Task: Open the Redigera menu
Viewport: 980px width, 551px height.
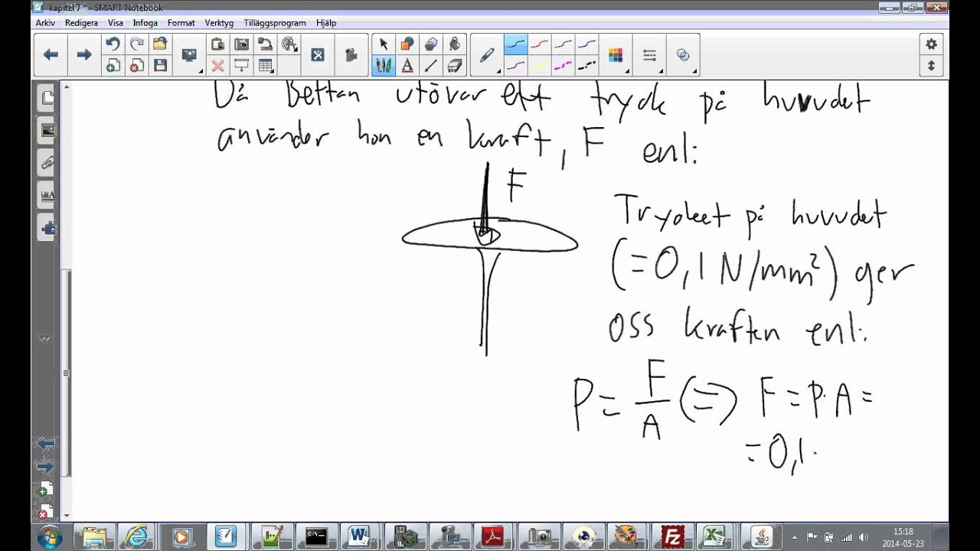Action: coord(81,23)
